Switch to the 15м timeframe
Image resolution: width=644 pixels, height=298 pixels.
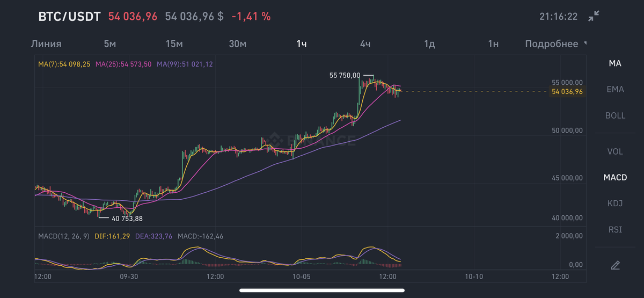(x=174, y=44)
